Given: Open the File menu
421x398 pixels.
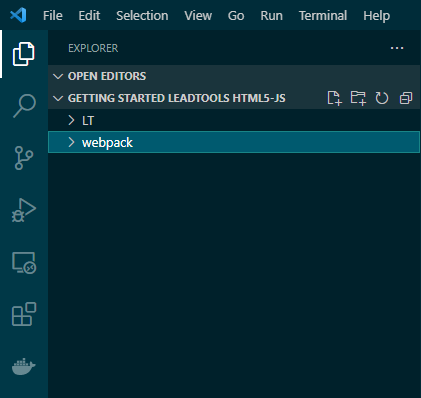Looking at the screenshot, I should (x=53, y=15).
